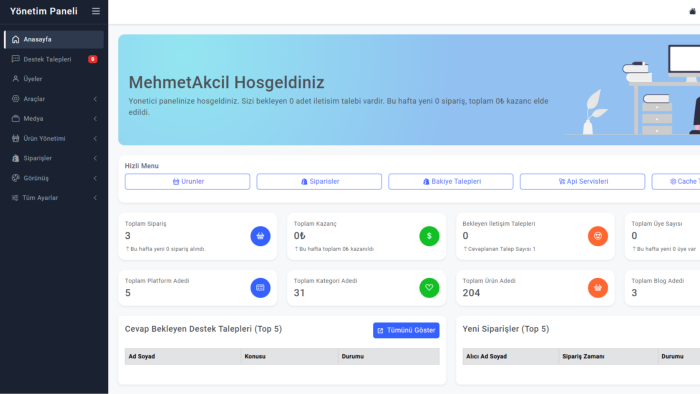Screen dimensions: 700x394
Task: Toggle the sidebar hamburger menu
Action: pyautogui.click(x=96, y=11)
